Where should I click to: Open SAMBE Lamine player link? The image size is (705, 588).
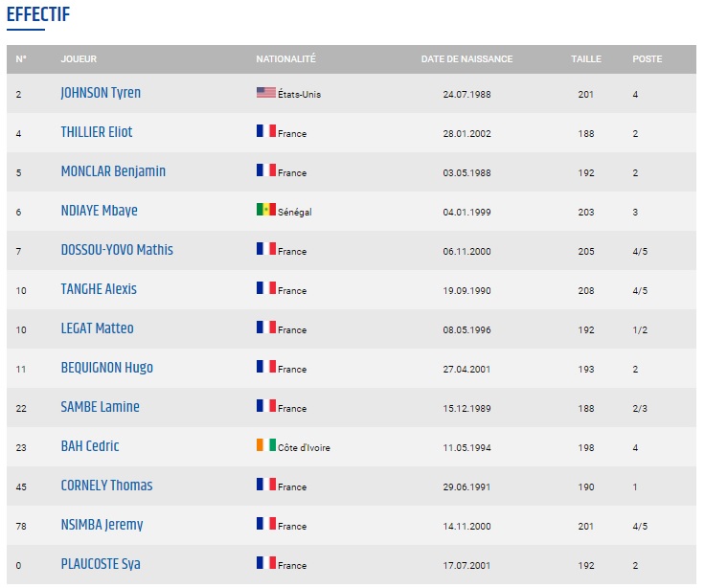(100, 407)
